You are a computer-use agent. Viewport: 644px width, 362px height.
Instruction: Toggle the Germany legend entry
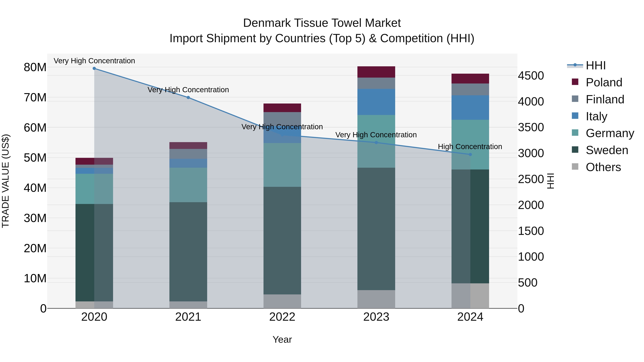coord(603,133)
